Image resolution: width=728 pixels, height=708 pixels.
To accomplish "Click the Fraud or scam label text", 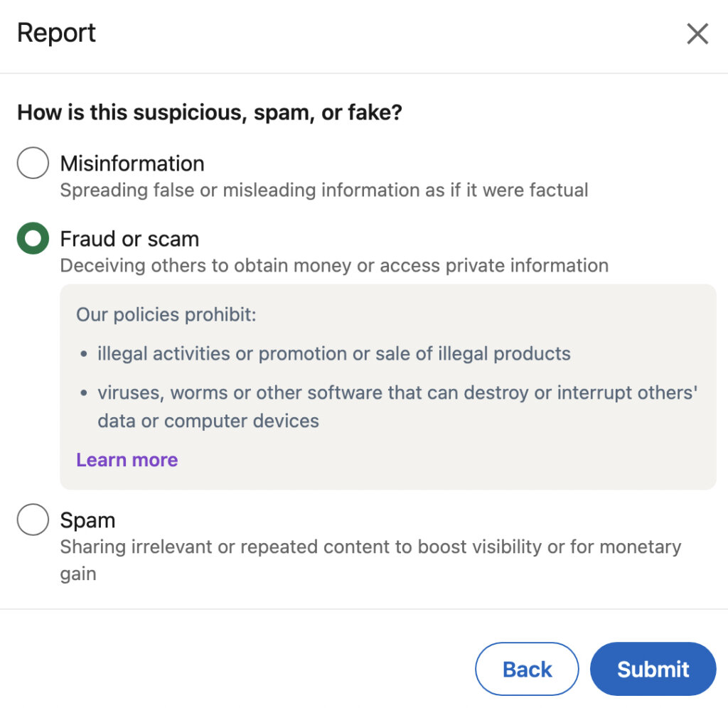I will (129, 239).
